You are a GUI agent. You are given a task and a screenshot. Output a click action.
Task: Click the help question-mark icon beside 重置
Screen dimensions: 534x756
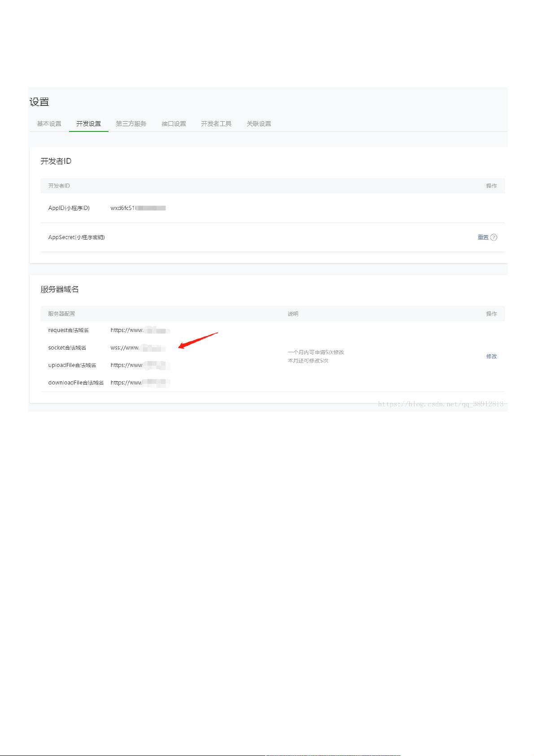point(494,237)
